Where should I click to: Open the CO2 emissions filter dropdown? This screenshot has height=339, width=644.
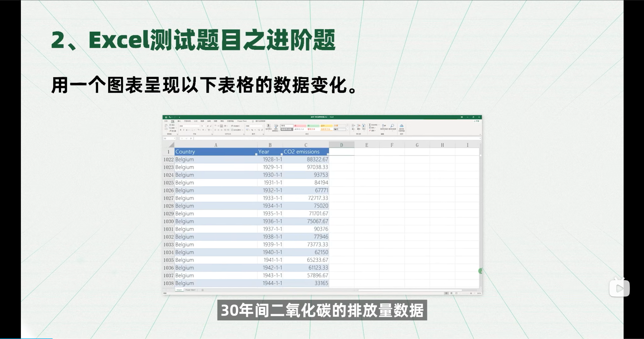pos(328,154)
